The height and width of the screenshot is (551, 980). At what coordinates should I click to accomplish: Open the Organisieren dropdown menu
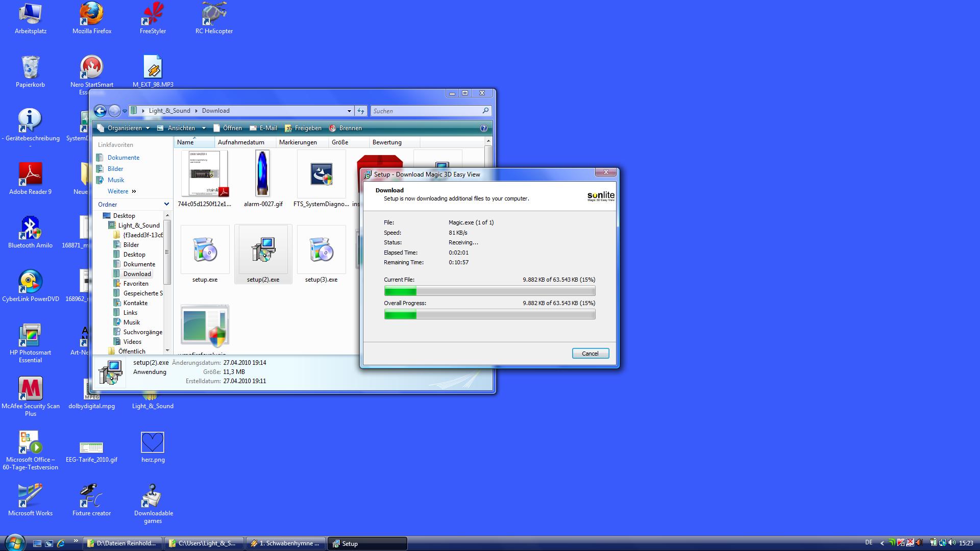[x=124, y=128]
